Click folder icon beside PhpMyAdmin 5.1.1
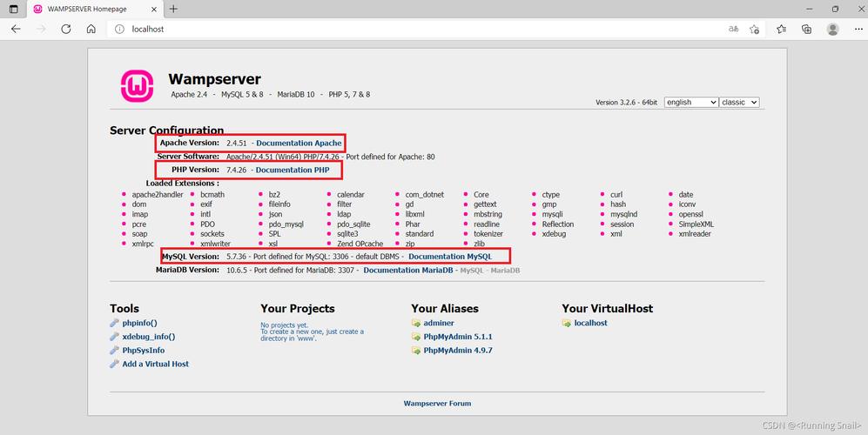 [416, 337]
